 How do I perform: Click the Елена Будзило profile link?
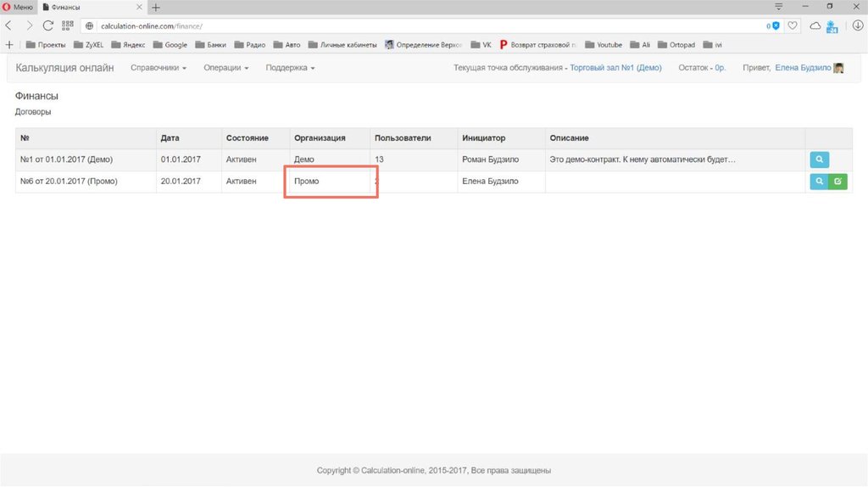click(x=803, y=68)
